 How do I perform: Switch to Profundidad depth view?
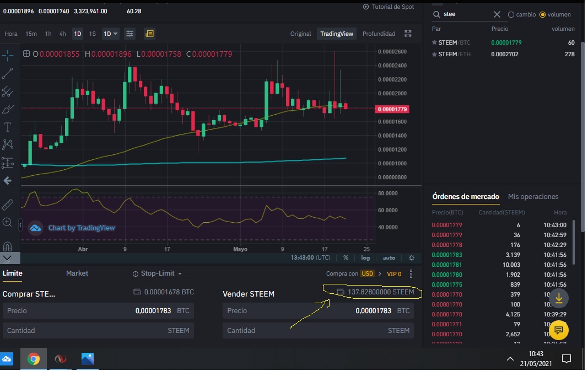(x=379, y=34)
